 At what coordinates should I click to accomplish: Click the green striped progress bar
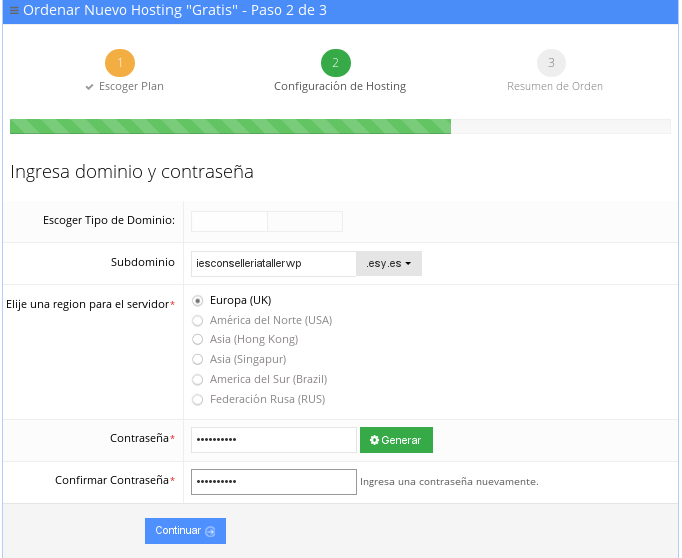[231, 127]
